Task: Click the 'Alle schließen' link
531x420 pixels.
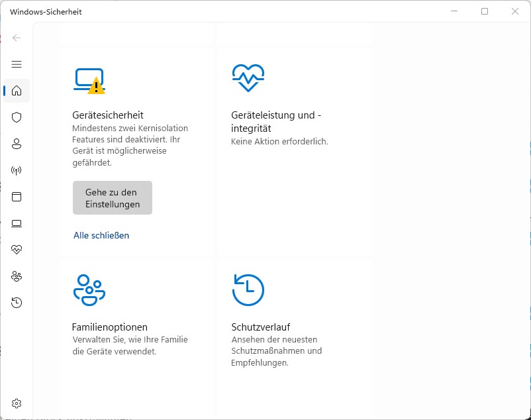Action: click(101, 235)
